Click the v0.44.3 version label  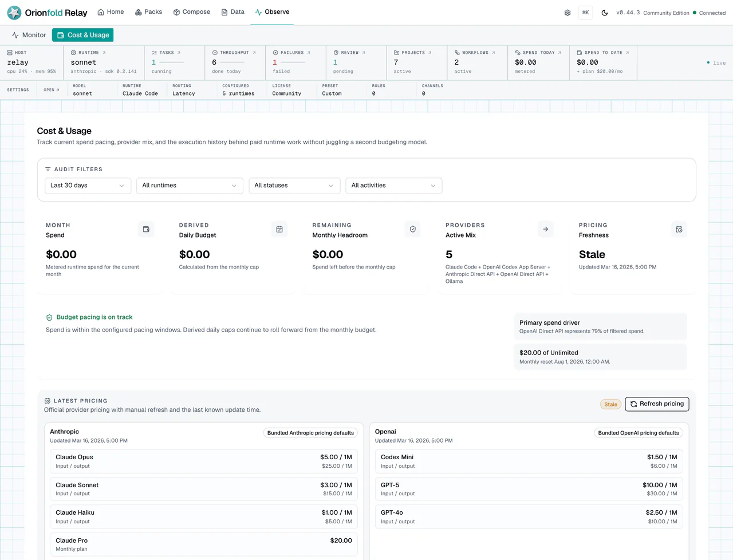(x=628, y=13)
